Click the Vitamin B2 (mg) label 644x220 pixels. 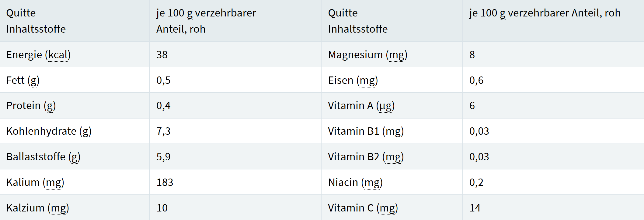[x=366, y=157]
